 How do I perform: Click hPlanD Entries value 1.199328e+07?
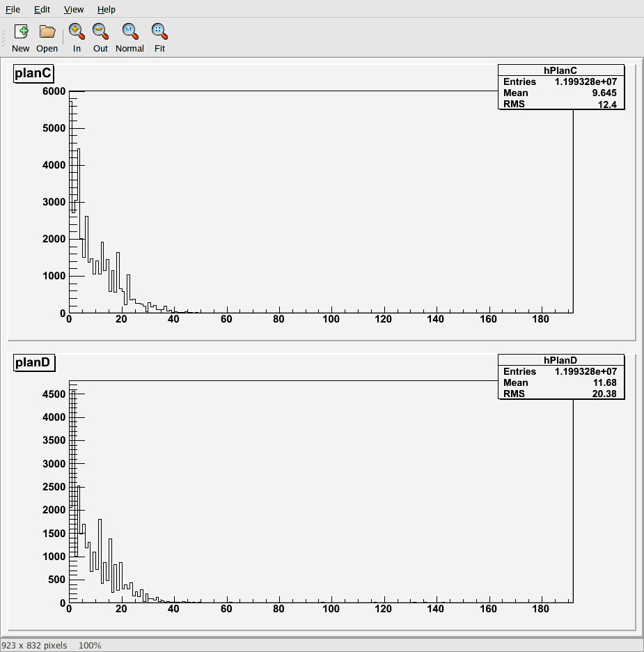click(x=586, y=371)
